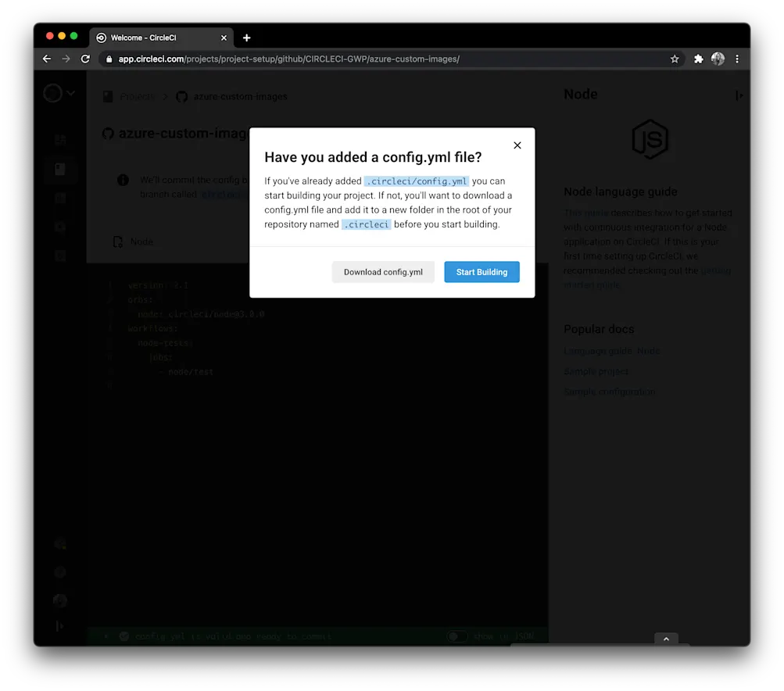Click the browser profile avatar picture

[x=718, y=59]
